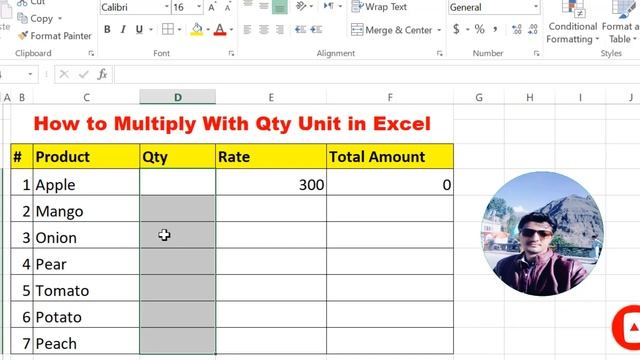This screenshot has height=360, width=640.
Task: Click Decrease Indent icon
Action: pyautogui.click(x=300, y=29)
